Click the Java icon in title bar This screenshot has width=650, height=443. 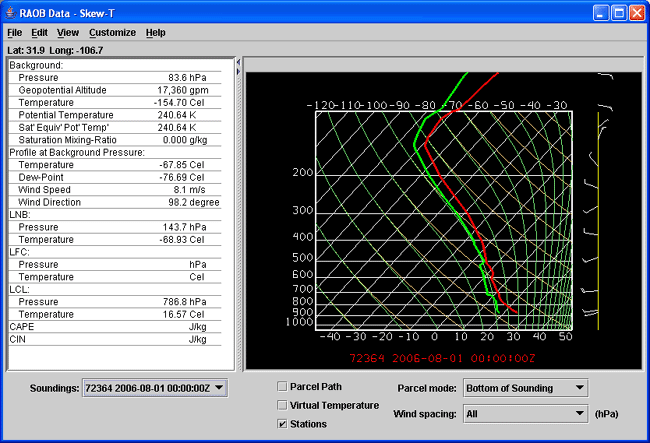tap(11, 13)
